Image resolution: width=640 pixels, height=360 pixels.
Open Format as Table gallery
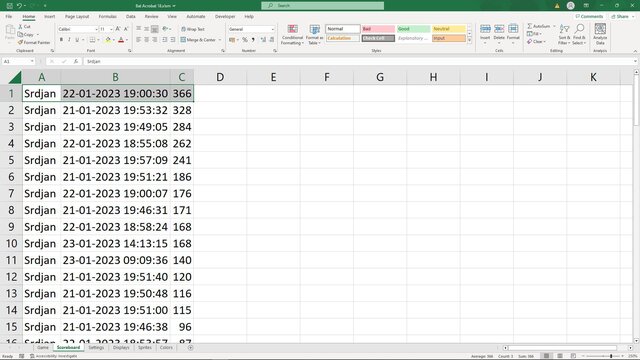(x=314, y=35)
